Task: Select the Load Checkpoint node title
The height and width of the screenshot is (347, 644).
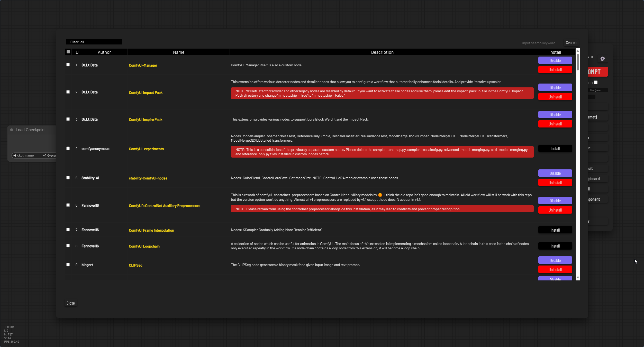Action: pyautogui.click(x=31, y=130)
